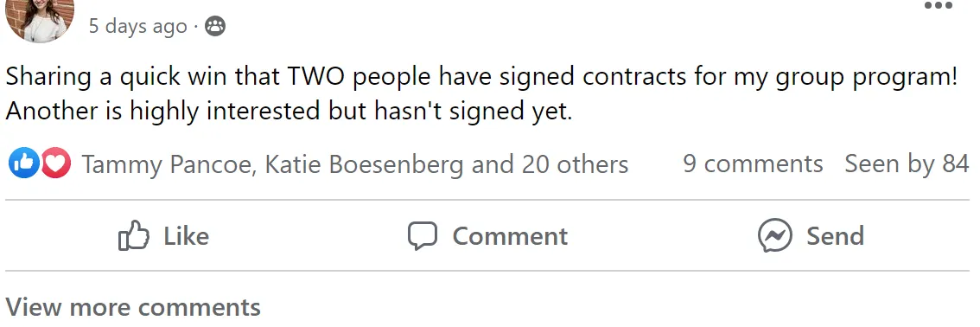Image resolution: width=980 pixels, height=327 pixels.
Task: Select the Comment button label
Action: [x=510, y=236]
